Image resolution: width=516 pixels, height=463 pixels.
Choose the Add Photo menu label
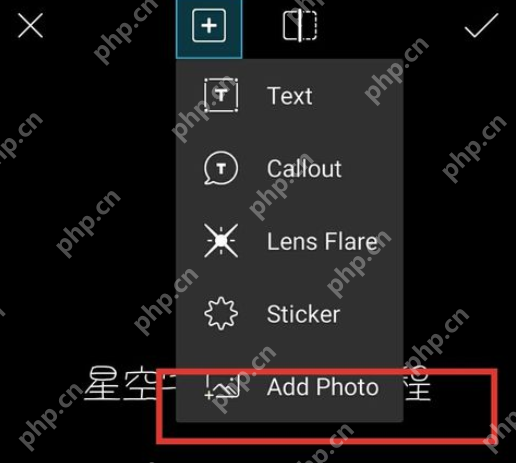[323, 387]
